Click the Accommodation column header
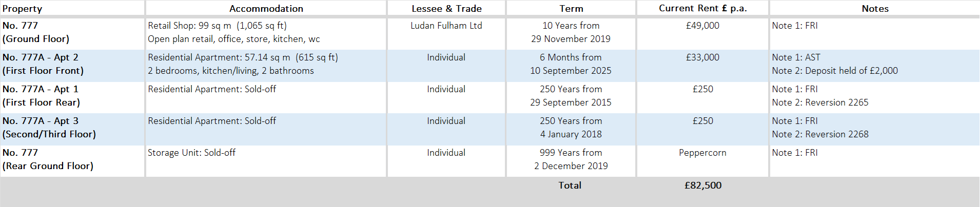Image resolution: width=980 pixels, height=207 pixels. click(266, 9)
